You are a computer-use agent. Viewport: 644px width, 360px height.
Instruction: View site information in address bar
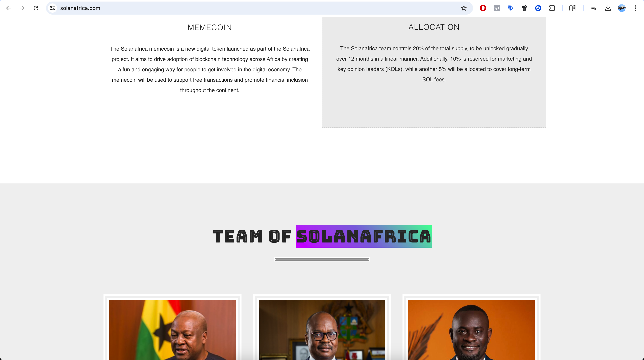pyautogui.click(x=53, y=8)
